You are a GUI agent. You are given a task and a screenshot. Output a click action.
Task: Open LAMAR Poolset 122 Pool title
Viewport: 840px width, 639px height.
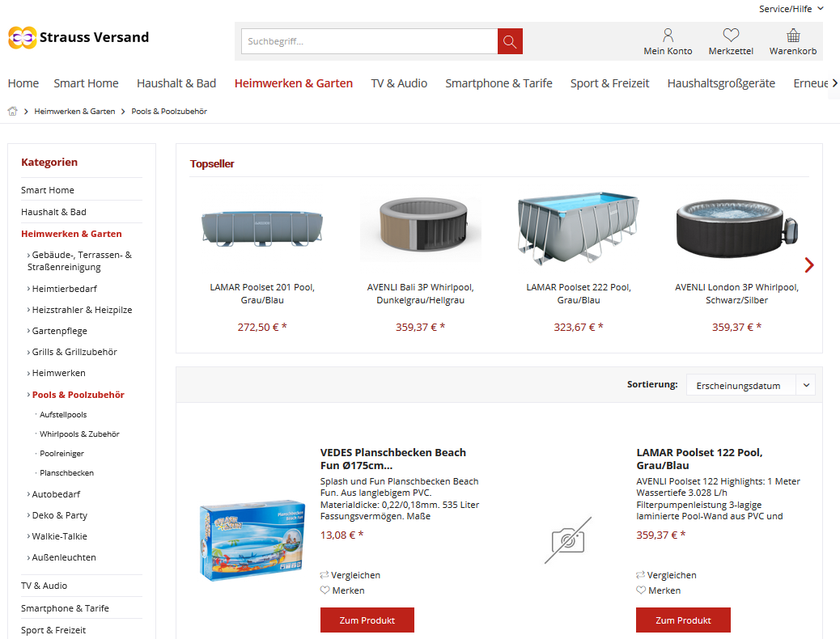pos(699,459)
